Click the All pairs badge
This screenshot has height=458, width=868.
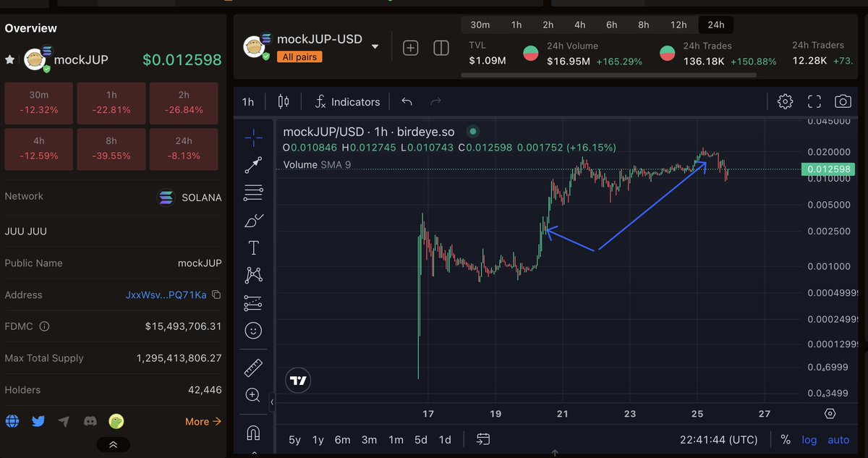(299, 57)
